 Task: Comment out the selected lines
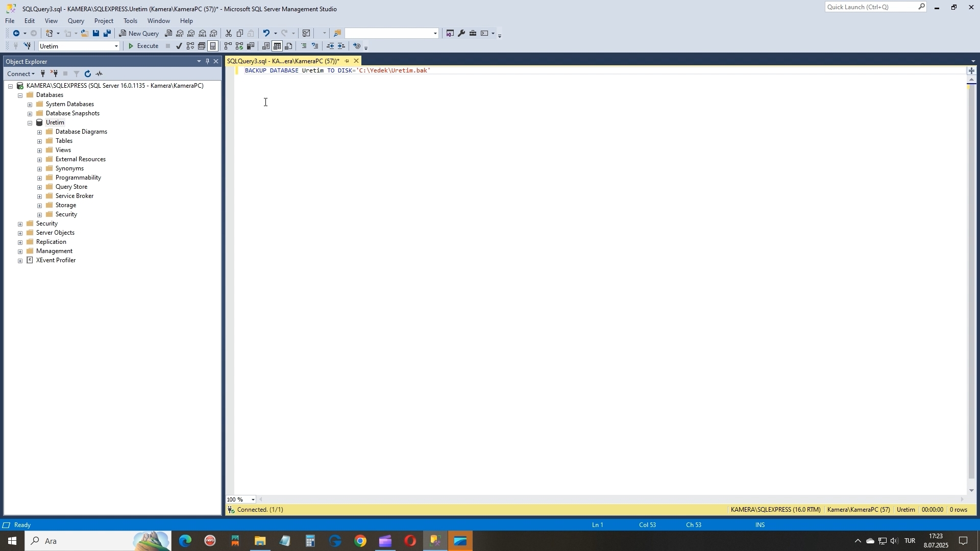[x=304, y=46]
